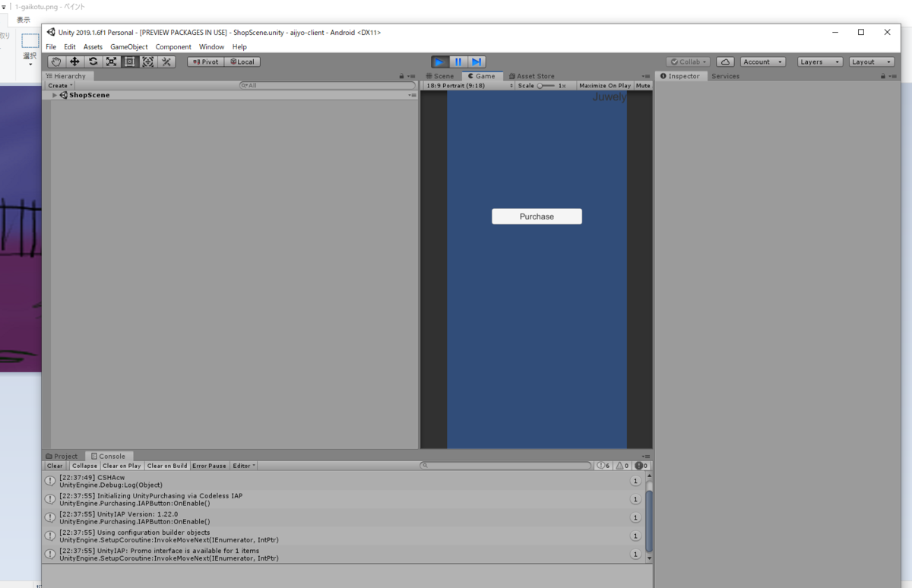912x588 pixels.
Task: Open the 18:9 Portrait aspect dropdown
Action: [469, 86]
